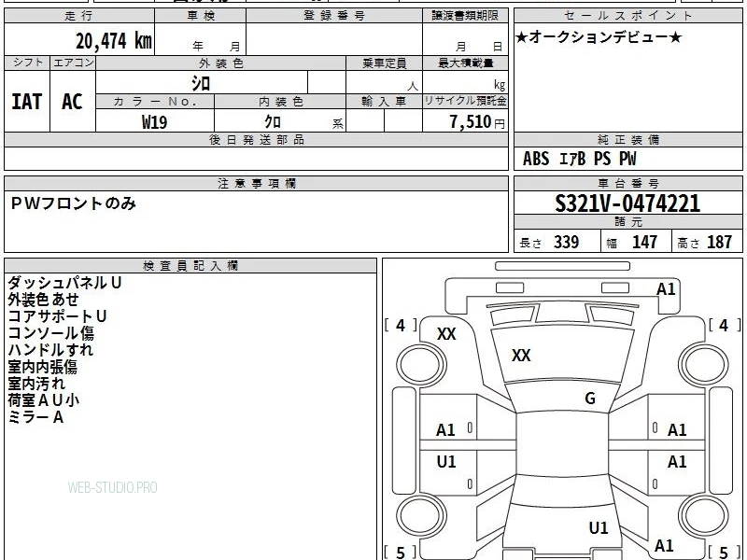Select the height value 高さ 187
Viewport: 747px width, 560px height.
(704, 242)
